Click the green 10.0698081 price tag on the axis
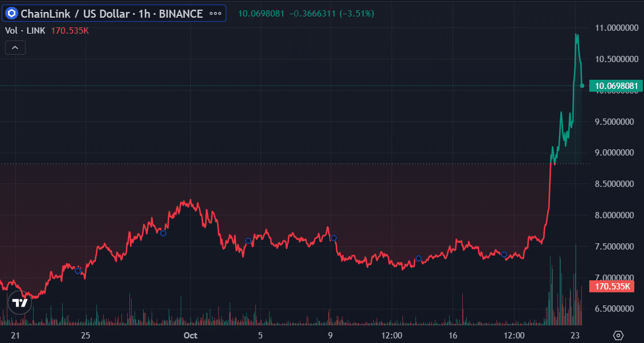644x343 pixels. click(x=617, y=86)
